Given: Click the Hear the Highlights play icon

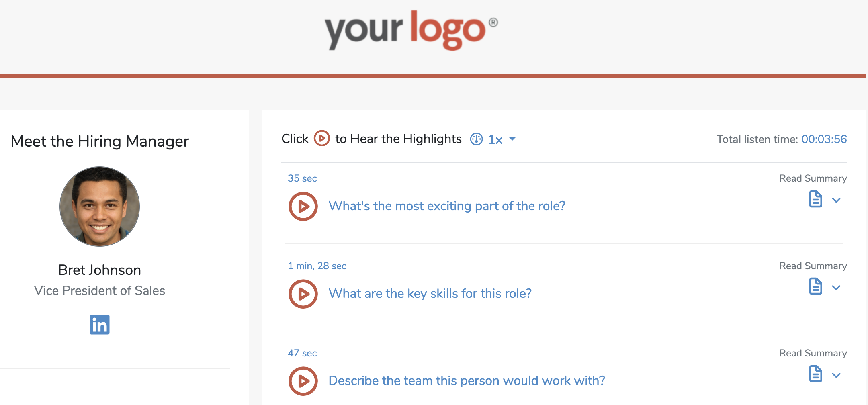Looking at the screenshot, I should pos(321,139).
